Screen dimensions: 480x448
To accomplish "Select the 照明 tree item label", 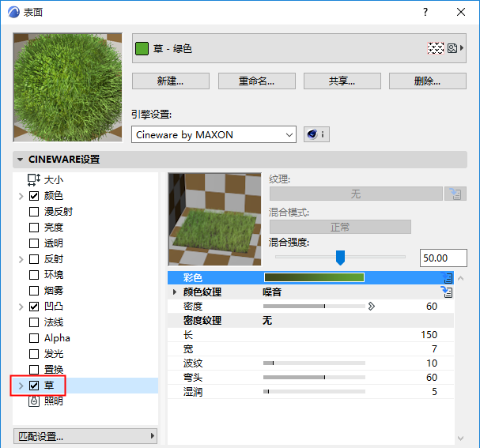I will [x=54, y=401].
